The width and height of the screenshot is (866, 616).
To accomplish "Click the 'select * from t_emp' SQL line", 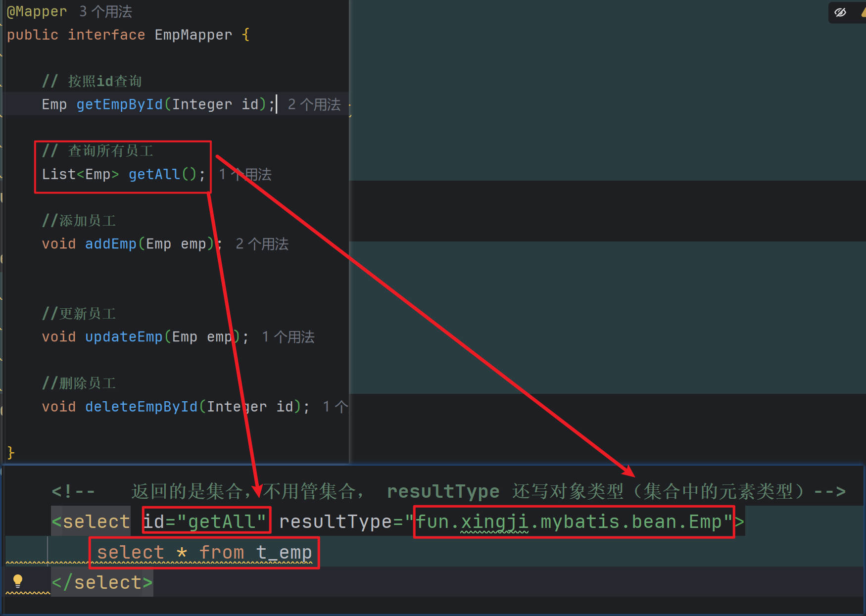I will click(x=204, y=552).
